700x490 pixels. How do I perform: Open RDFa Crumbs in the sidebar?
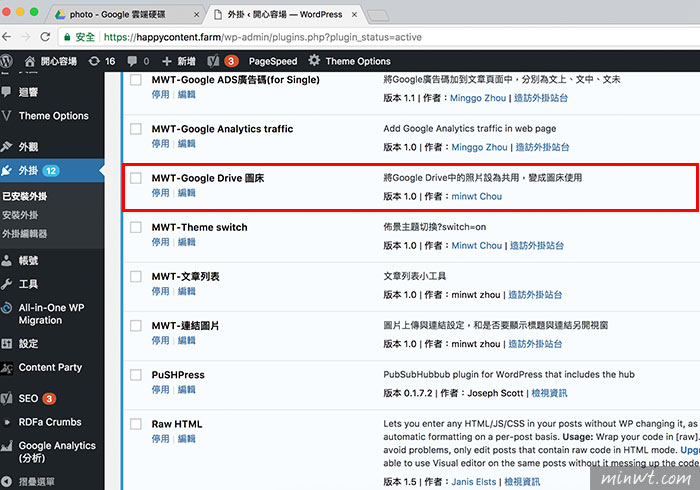(50, 422)
